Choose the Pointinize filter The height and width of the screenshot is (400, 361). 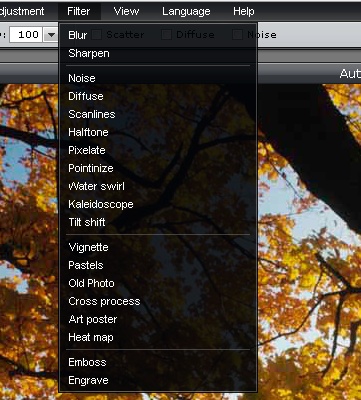(158, 168)
